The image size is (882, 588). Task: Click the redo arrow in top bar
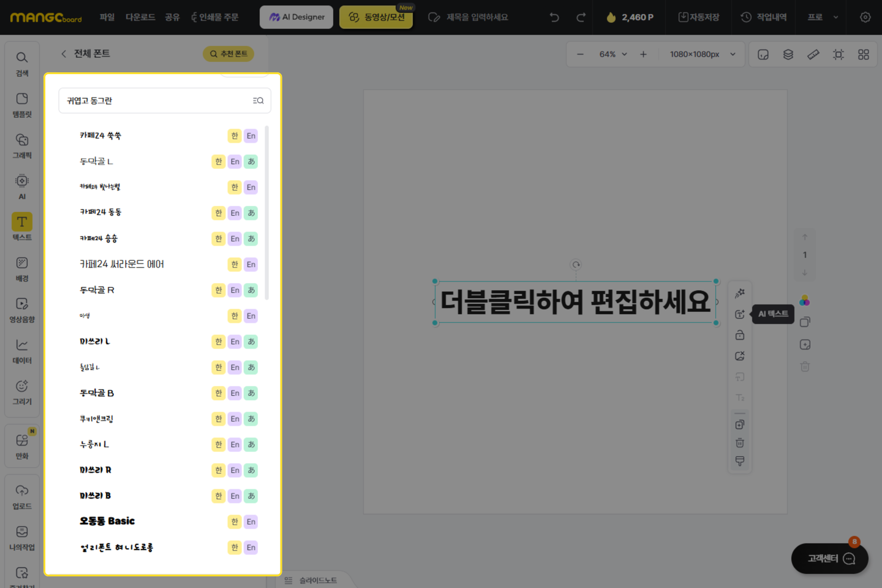pyautogui.click(x=581, y=17)
